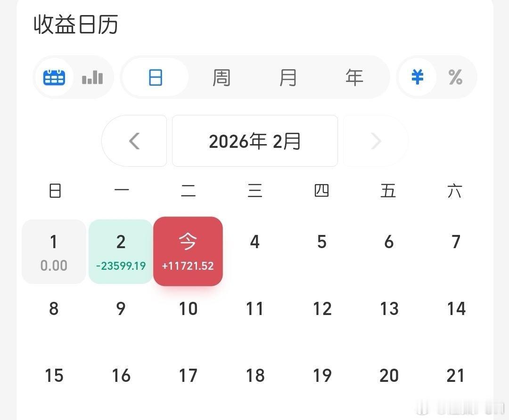The width and height of the screenshot is (509, 420).
Task: Select date 6 on the calendar
Action: (389, 242)
